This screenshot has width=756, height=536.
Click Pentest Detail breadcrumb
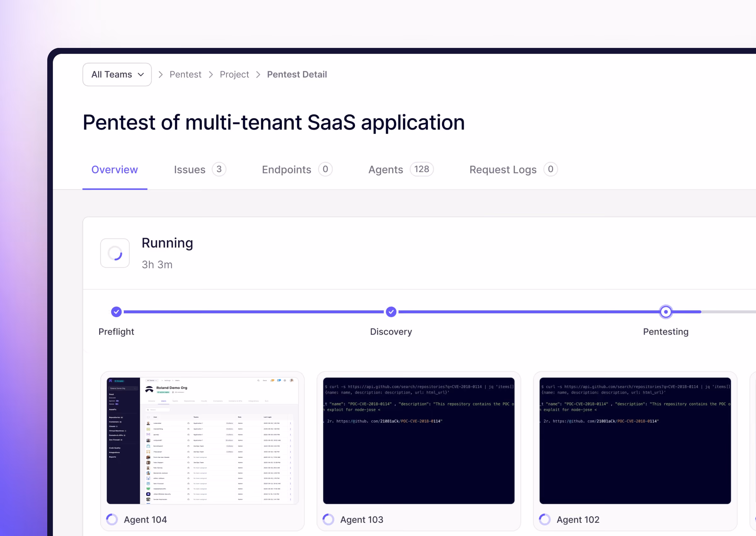(297, 75)
